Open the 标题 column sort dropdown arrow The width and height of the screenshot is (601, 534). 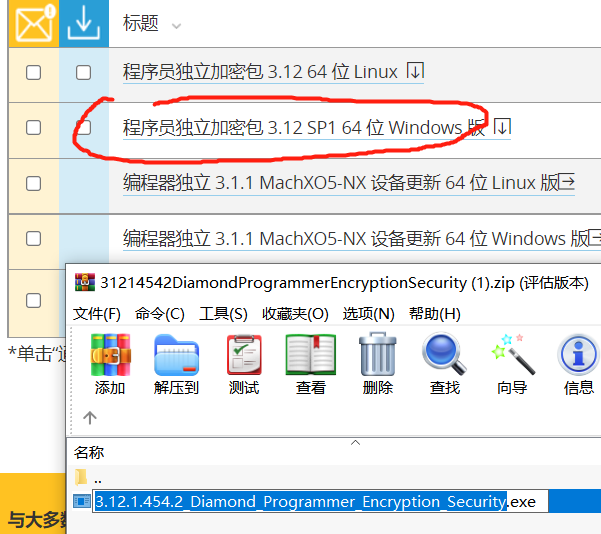tap(176, 26)
